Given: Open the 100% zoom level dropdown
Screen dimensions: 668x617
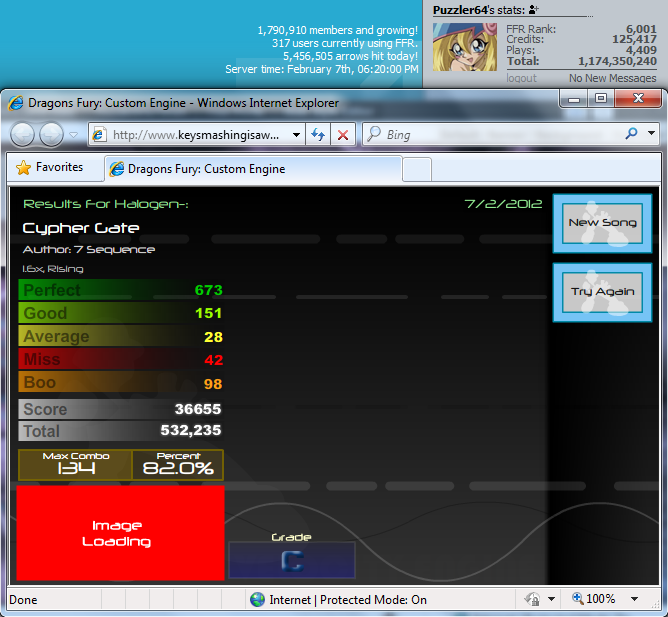Looking at the screenshot, I should click(x=632, y=599).
